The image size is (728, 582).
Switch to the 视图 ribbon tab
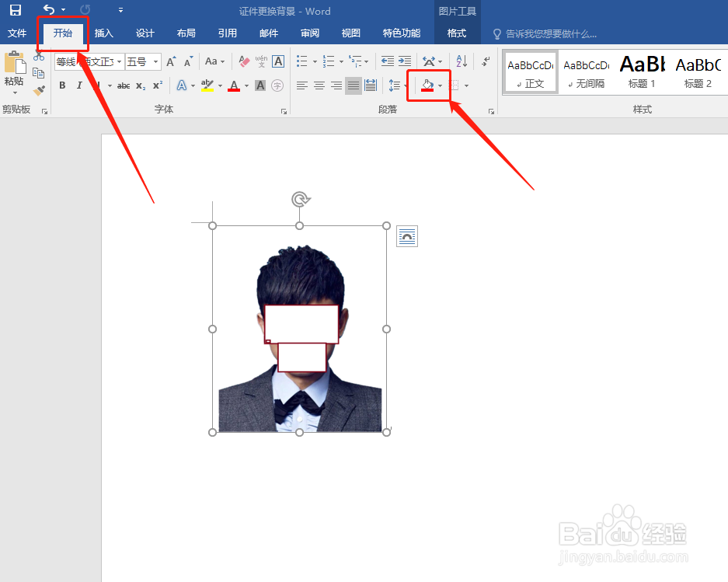coord(350,33)
